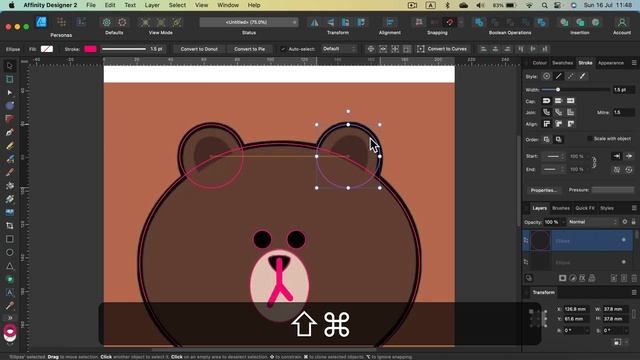
Task: Select no-stroke style icon
Action: (546, 76)
